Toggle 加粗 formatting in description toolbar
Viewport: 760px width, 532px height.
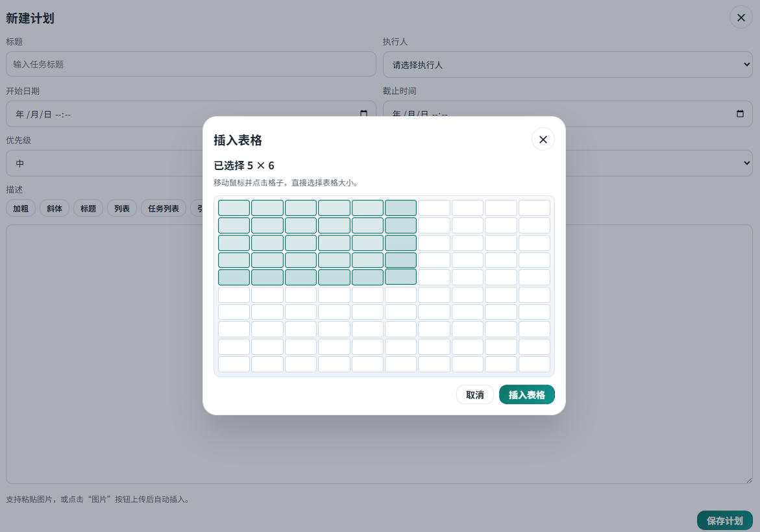tap(21, 208)
